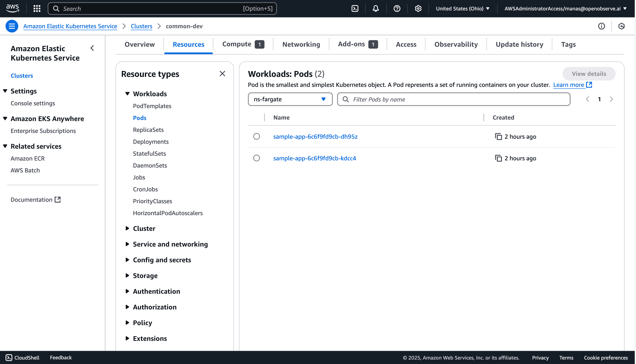The image size is (636, 364).
Task: Open CloudShell icon in top navigation bar
Action: pos(355,8)
